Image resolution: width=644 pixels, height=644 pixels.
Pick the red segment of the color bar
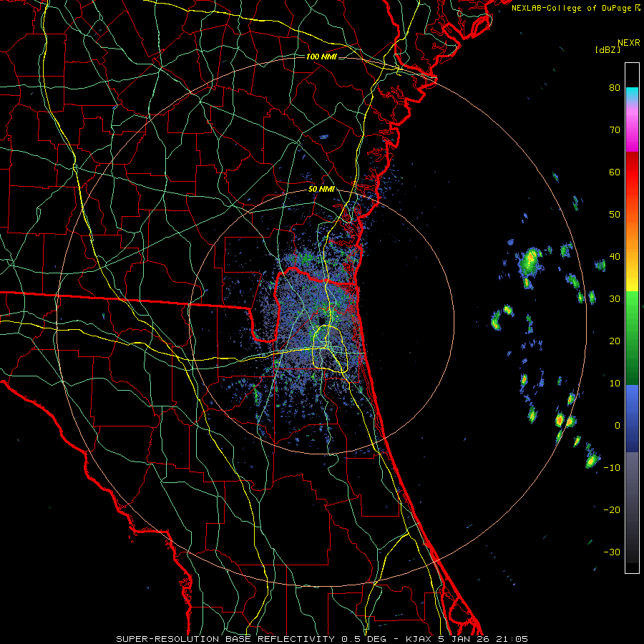tap(632, 172)
